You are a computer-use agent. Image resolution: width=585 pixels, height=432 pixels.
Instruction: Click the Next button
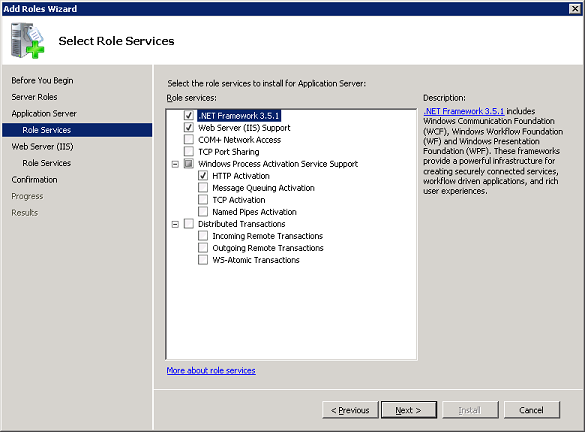coord(409,410)
